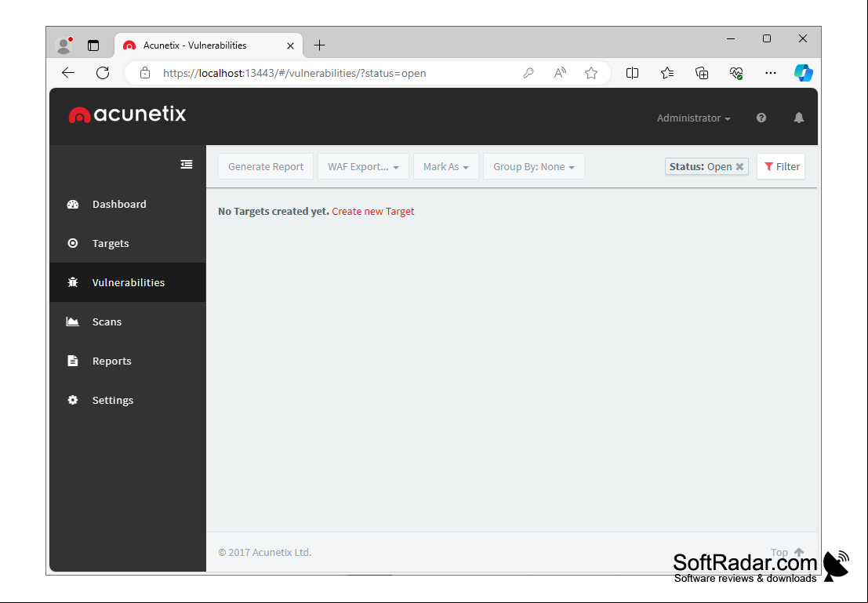
Task: Click the No Targets created yet text
Action: click(x=274, y=212)
